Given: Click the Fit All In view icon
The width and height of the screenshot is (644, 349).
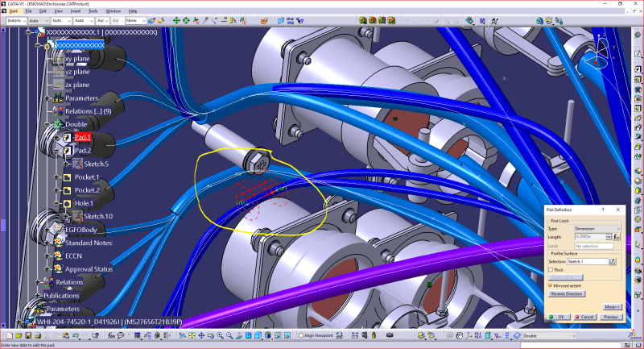Looking at the screenshot, I should tap(192, 335).
